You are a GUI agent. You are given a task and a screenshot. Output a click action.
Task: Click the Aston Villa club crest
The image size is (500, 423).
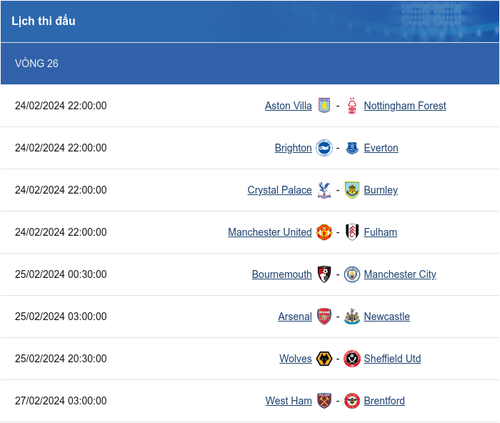324,105
